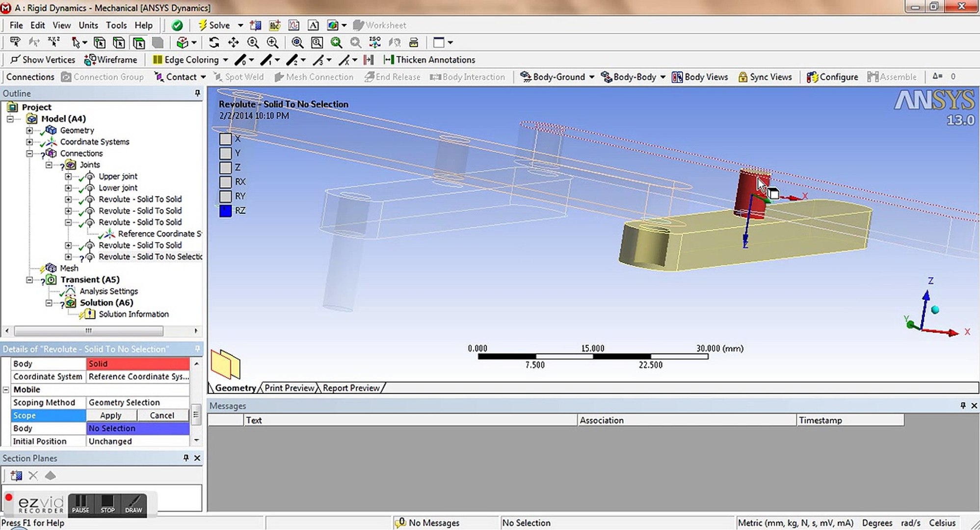Click the horizontal scrollbar in Outline panel
The height and width of the screenshot is (530, 980).
coord(88,331)
